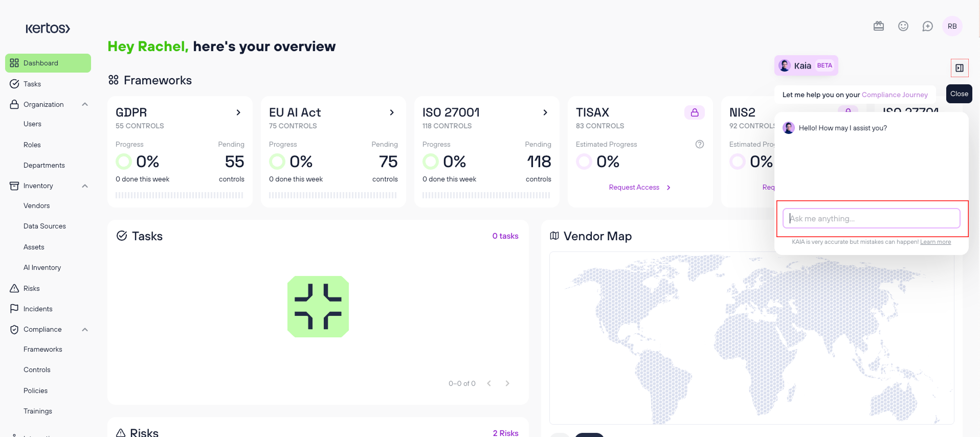The height and width of the screenshot is (437, 980).
Task: Open the GDPR framework arrow
Action: click(x=238, y=112)
